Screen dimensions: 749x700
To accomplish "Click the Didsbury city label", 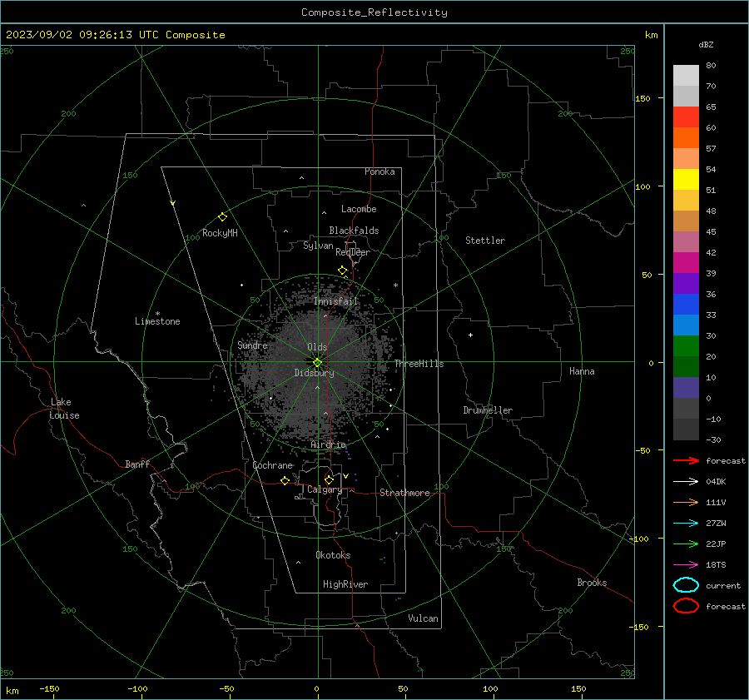I will [x=314, y=373].
